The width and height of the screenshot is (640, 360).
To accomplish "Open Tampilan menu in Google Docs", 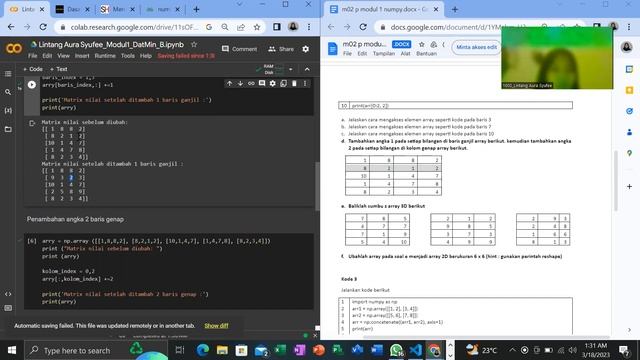I will [x=384, y=53].
